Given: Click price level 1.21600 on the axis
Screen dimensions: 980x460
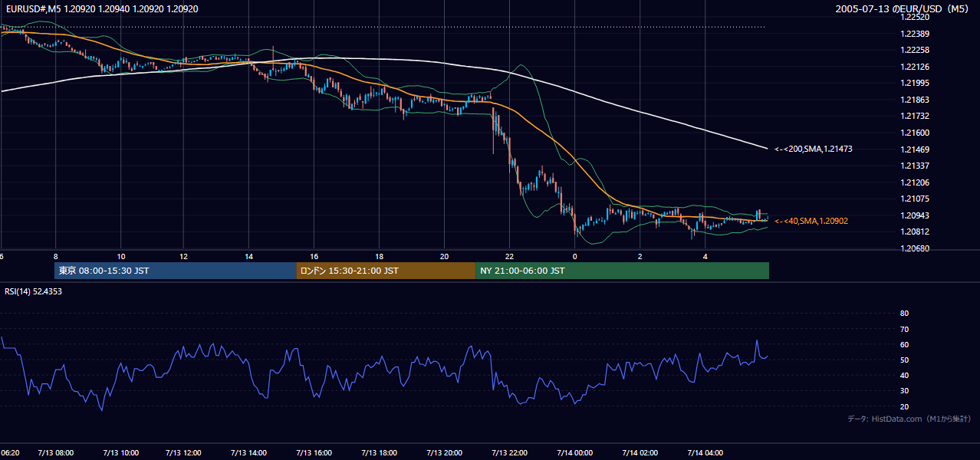Looking at the screenshot, I should (915, 133).
